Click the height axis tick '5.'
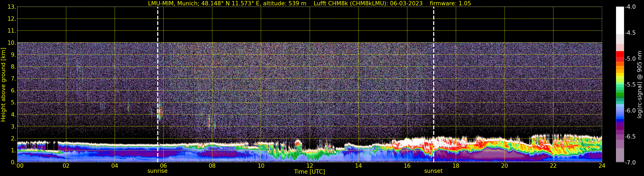Image resolution: width=644 pixels, height=176 pixels. 13,103
